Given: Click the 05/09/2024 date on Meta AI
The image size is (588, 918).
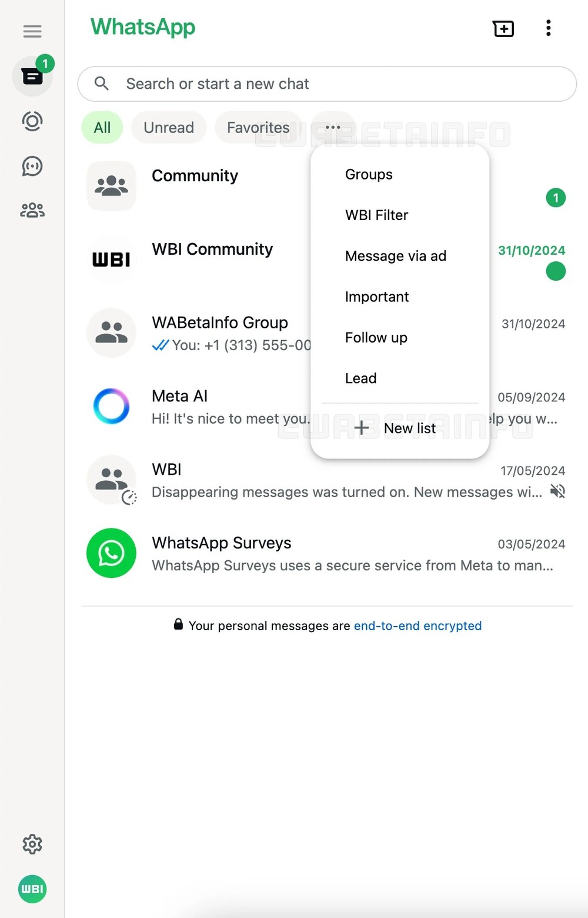Looking at the screenshot, I should [532, 397].
